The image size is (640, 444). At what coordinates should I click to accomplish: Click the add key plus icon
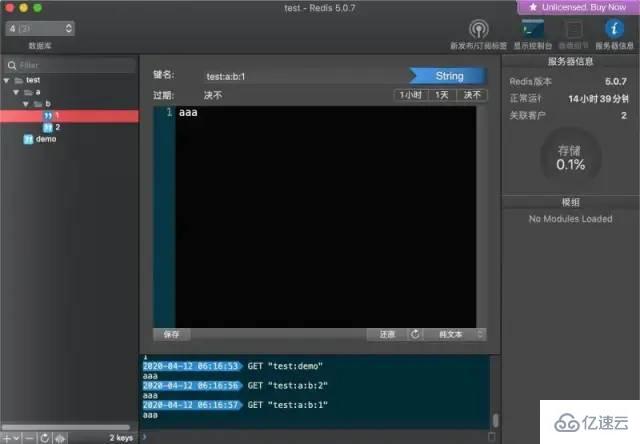(x=7, y=437)
